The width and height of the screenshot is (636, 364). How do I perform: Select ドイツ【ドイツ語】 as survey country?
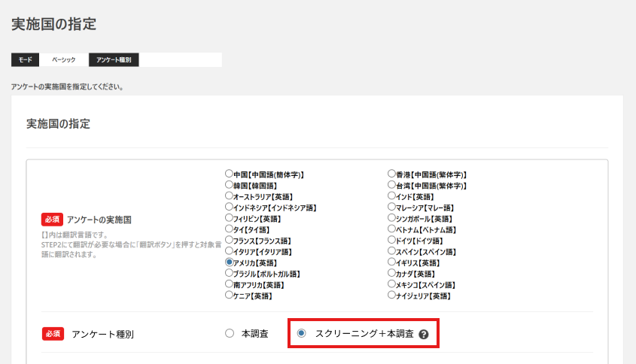(x=391, y=240)
